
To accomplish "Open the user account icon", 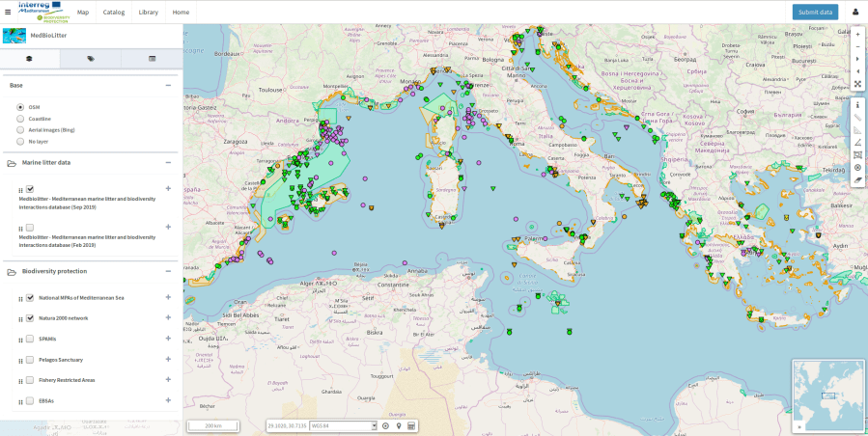I will tap(855, 12).
